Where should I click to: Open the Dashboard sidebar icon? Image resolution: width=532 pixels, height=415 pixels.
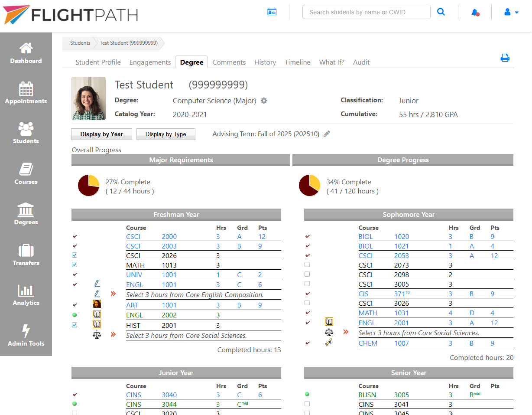26,48
